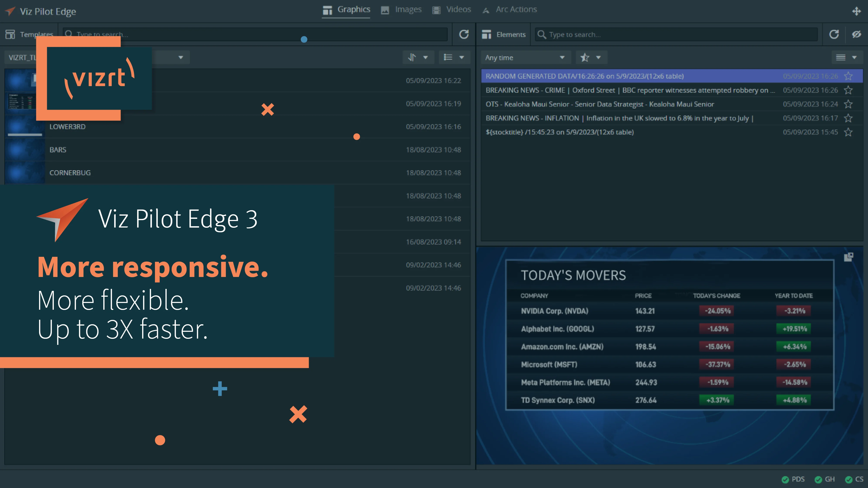This screenshot has height=488, width=868.
Task: Switch to the Images tab
Action: [x=401, y=9]
